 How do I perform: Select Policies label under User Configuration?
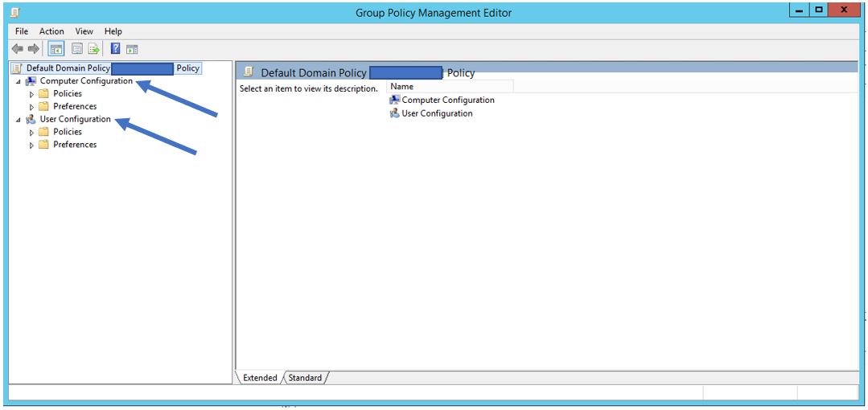68,132
